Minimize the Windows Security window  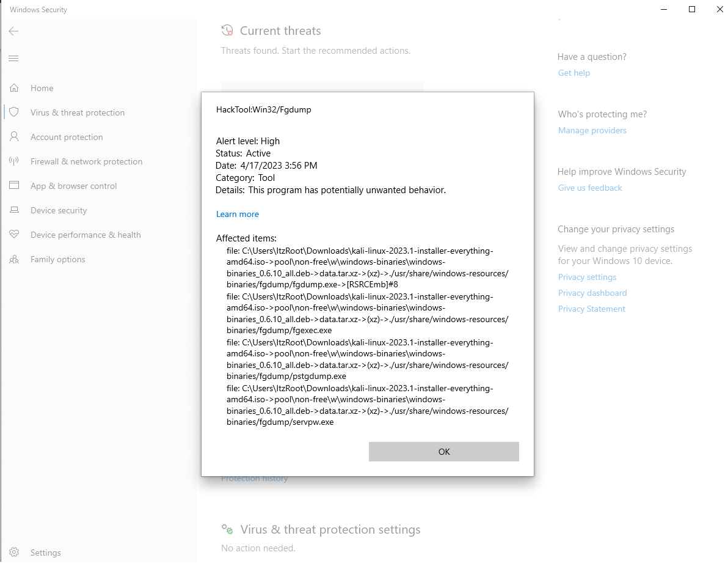pyautogui.click(x=664, y=9)
